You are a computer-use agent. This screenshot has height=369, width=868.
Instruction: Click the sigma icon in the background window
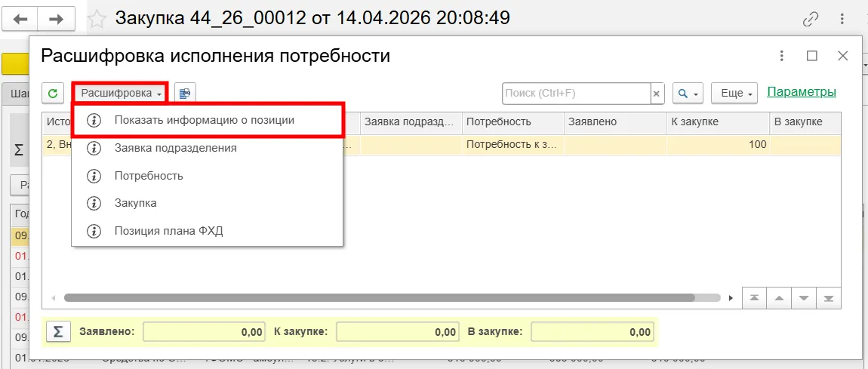(x=18, y=150)
